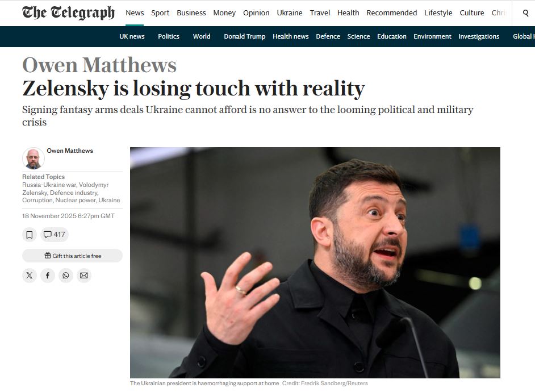The width and height of the screenshot is (535, 392).
Task: Share article on X
Action: pyautogui.click(x=30, y=276)
